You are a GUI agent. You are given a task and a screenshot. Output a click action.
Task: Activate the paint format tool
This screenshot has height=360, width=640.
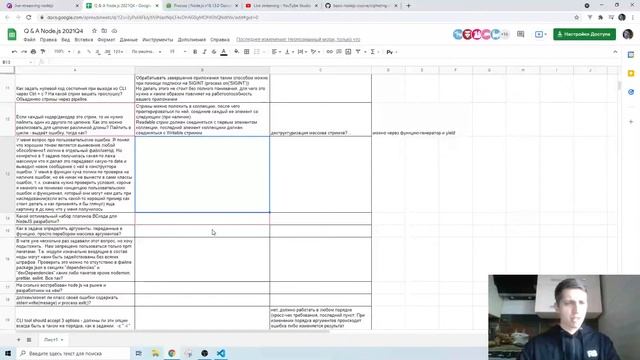click(43, 52)
